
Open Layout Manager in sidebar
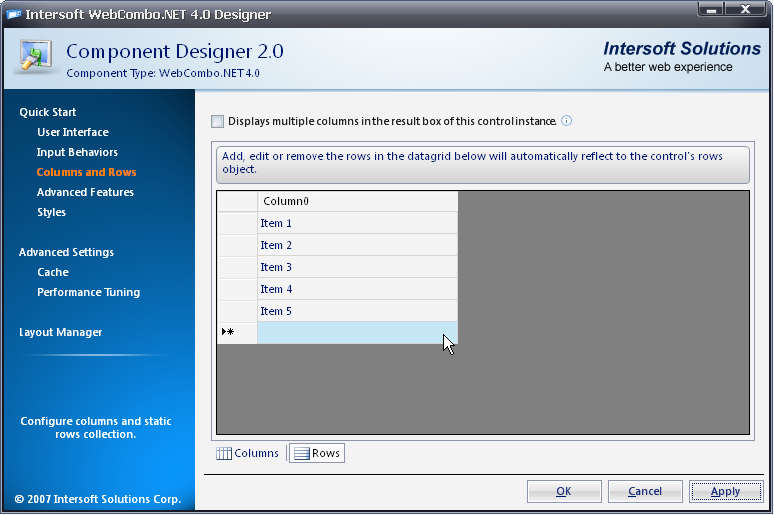tap(60, 332)
